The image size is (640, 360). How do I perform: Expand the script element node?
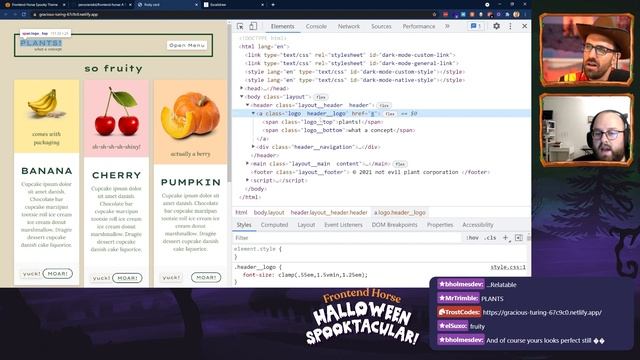247,180
